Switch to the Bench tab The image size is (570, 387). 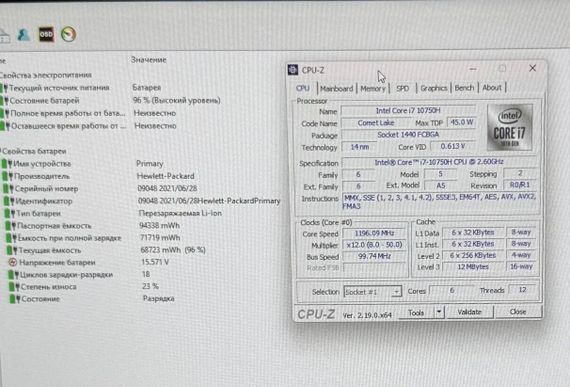point(464,88)
